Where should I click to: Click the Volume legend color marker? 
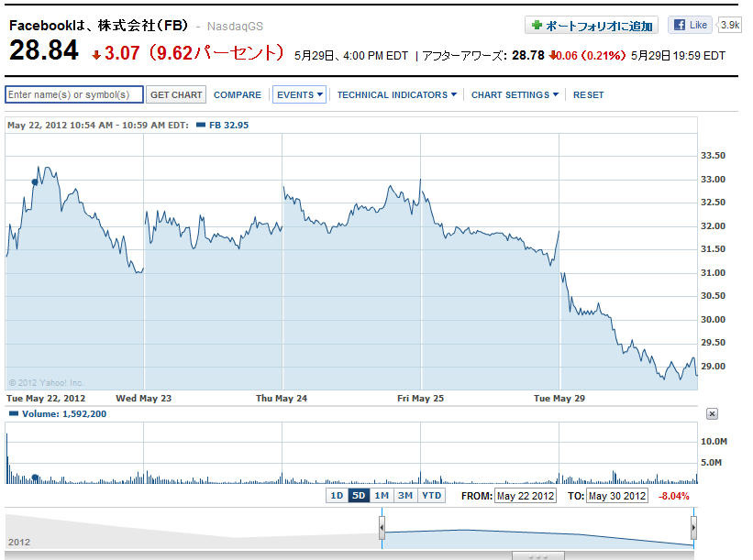point(14,413)
